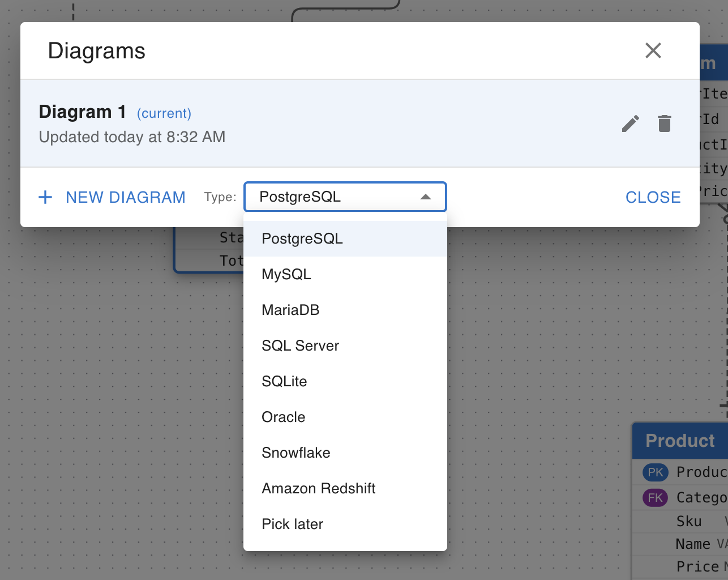Click the PK badge in Product table
This screenshot has height=580, width=728.
point(656,472)
